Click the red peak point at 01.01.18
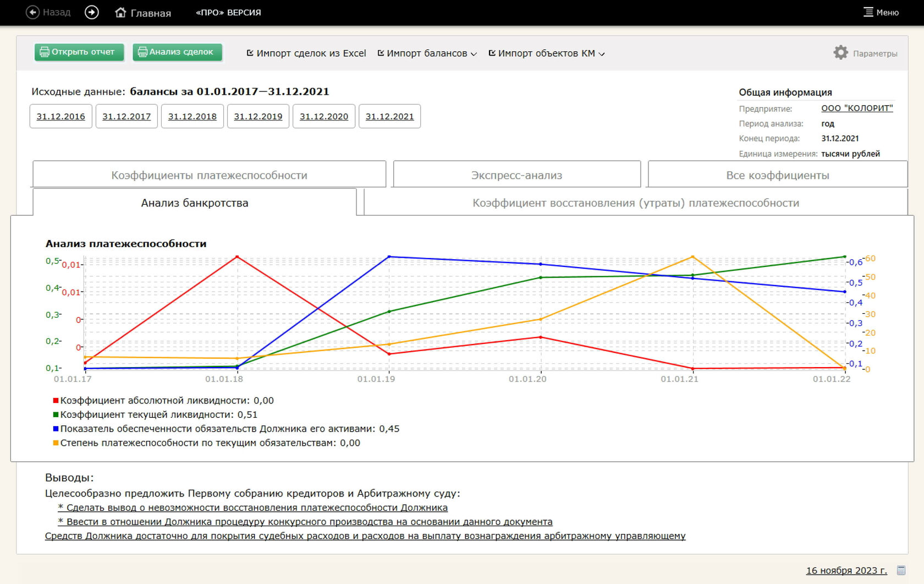The image size is (924, 584). click(237, 256)
